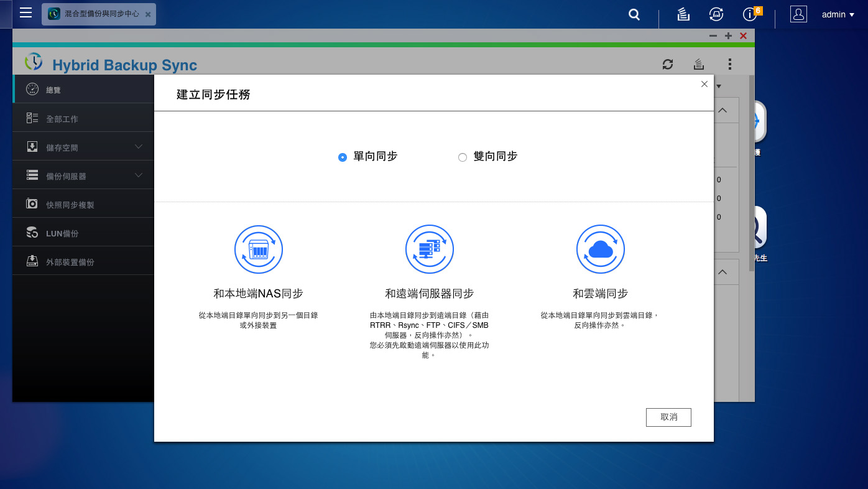
Task: Open 總覽 in the sidebar
Action: pyautogui.click(x=83, y=90)
